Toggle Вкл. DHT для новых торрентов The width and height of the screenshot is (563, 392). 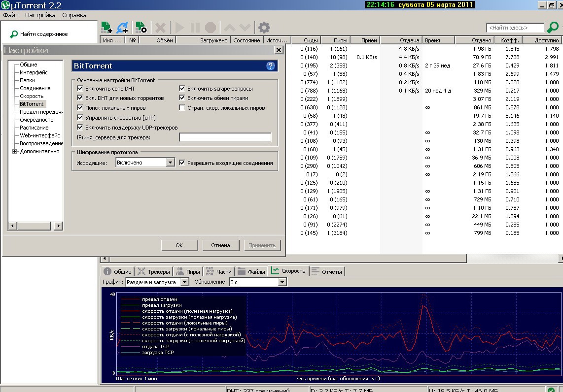coord(80,98)
